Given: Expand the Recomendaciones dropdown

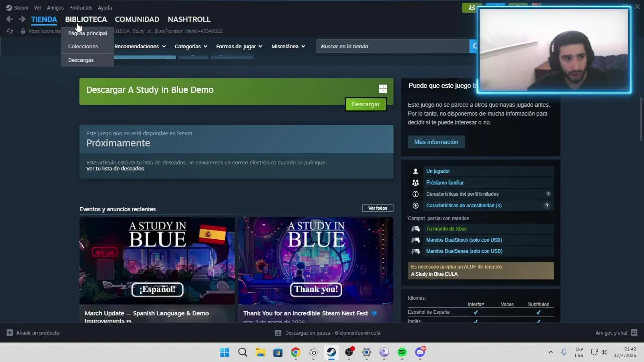Looking at the screenshot, I should tap(140, 46).
